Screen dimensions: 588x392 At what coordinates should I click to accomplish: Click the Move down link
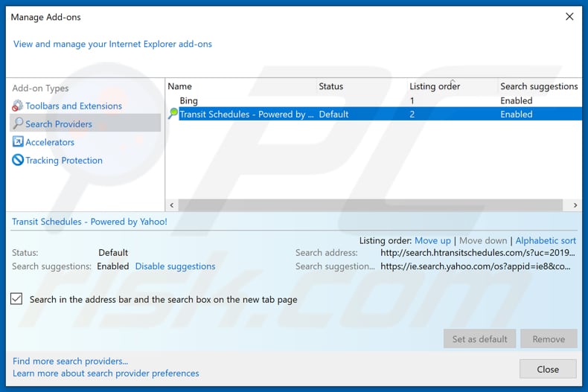(x=483, y=240)
